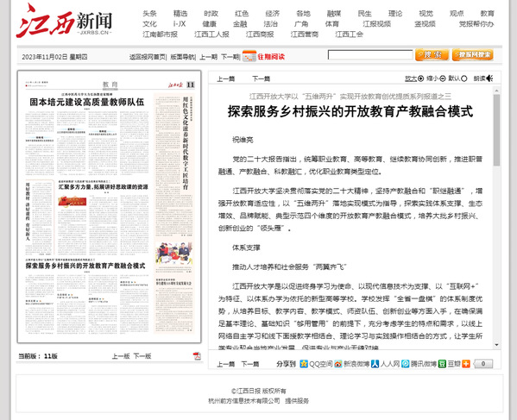Open the 红色 section
The width and height of the screenshot is (517, 420).
[242, 14]
